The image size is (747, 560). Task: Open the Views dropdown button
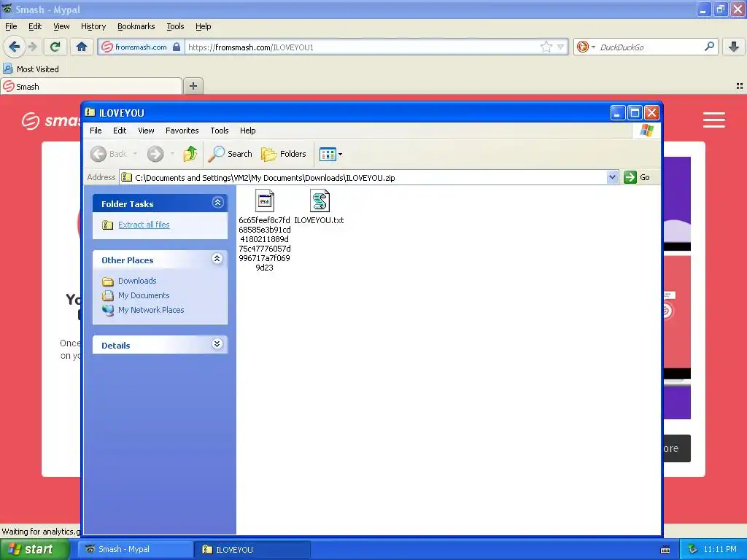[x=330, y=154]
